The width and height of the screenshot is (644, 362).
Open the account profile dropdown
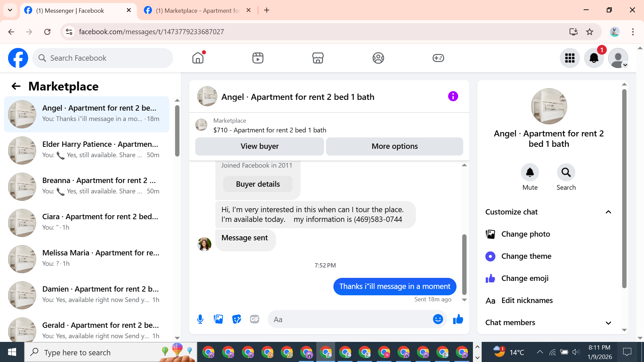click(618, 58)
